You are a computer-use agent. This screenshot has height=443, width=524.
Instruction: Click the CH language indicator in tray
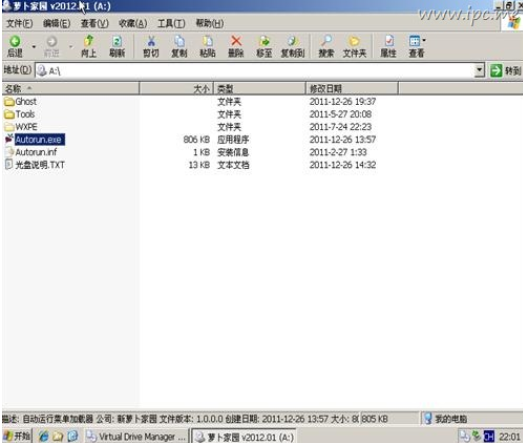click(x=489, y=436)
